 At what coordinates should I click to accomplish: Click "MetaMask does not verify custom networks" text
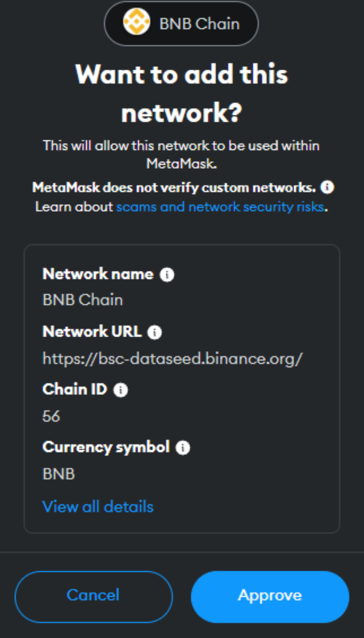174,188
